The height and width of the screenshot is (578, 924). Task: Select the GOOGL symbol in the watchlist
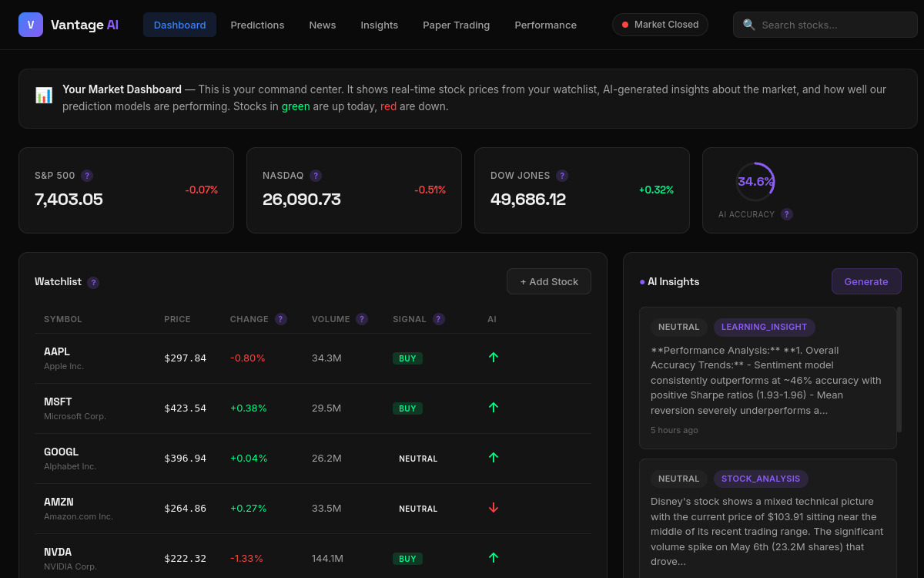point(62,452)
